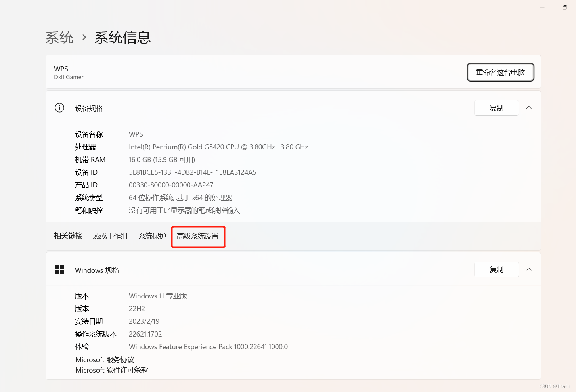
Task: Click the 设备名称 label
Action: (x=89, y=134)
